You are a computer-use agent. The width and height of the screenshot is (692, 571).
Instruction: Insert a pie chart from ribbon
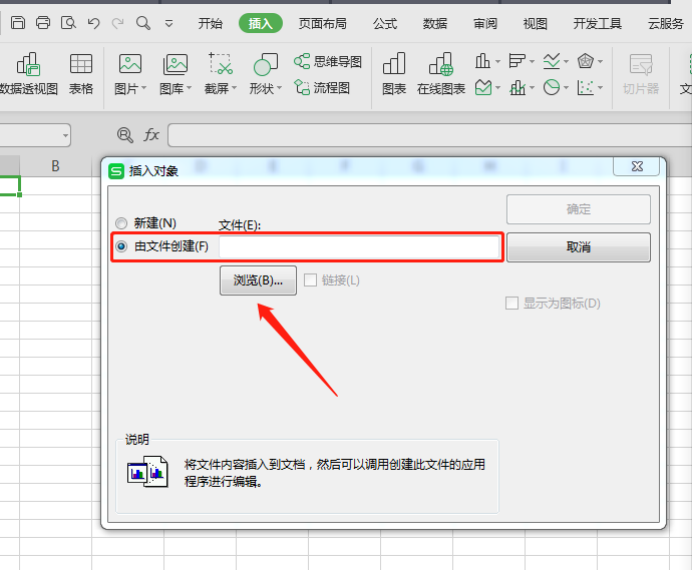[x=552, y=87]
